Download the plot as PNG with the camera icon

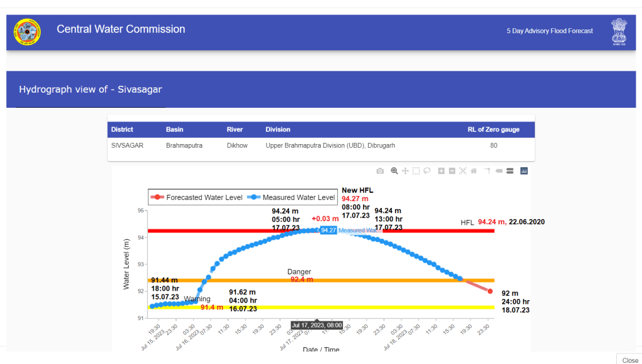[380, 171]
